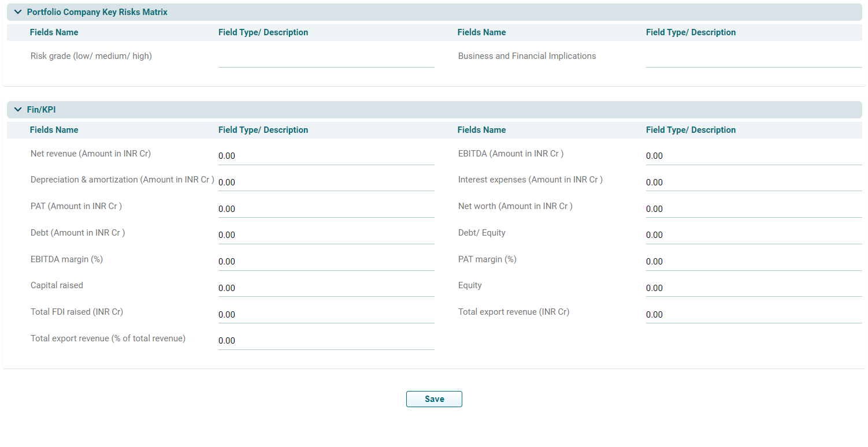Image resolution: width=868 pixels, height=447 pixels.
Task: Click the Capital raised input field
Action: point(326,288)
